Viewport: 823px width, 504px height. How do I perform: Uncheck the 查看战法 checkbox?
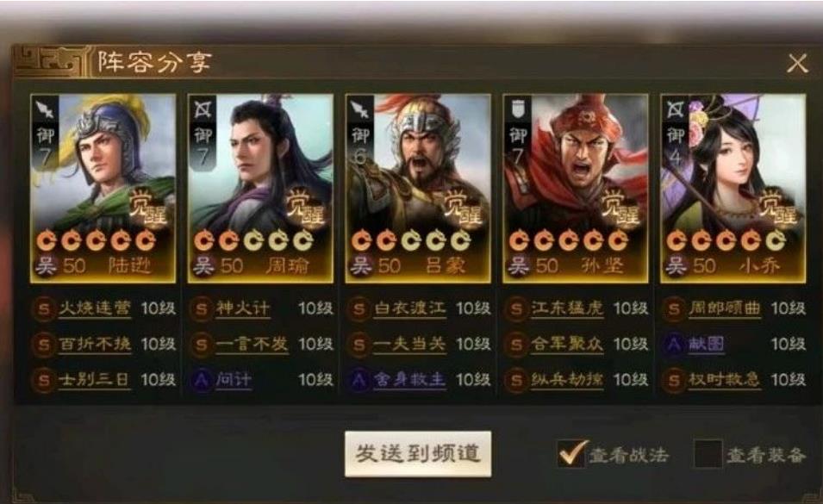pos(571,453)
